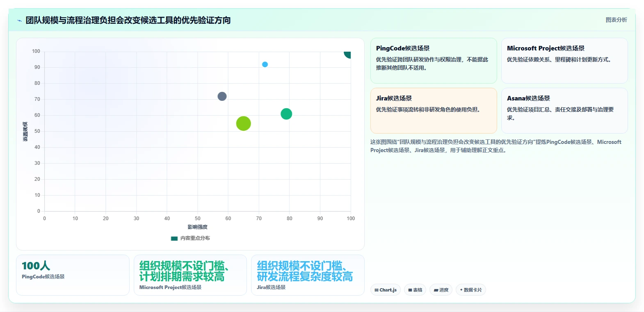Screen dimensions: 644x312
Task: Click 组织规模不设门槛、研发流程复杂度较高 stat text
Action: point(305,271)
